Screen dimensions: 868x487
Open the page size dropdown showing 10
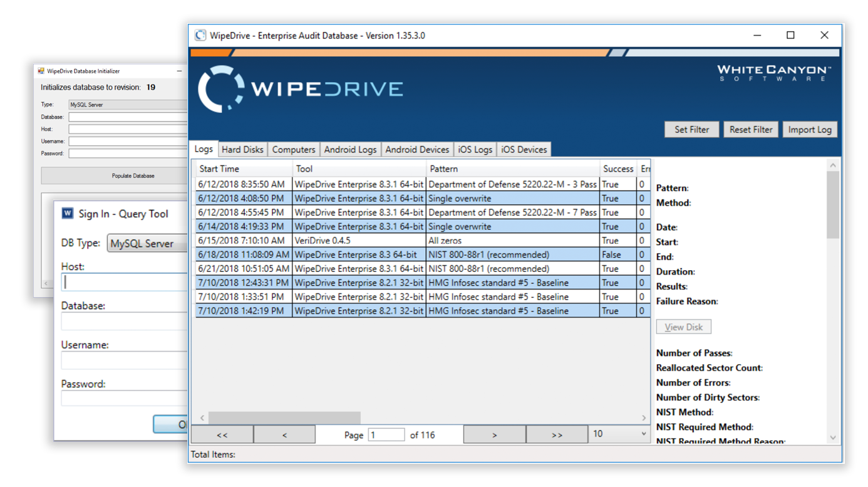[619, 434]
